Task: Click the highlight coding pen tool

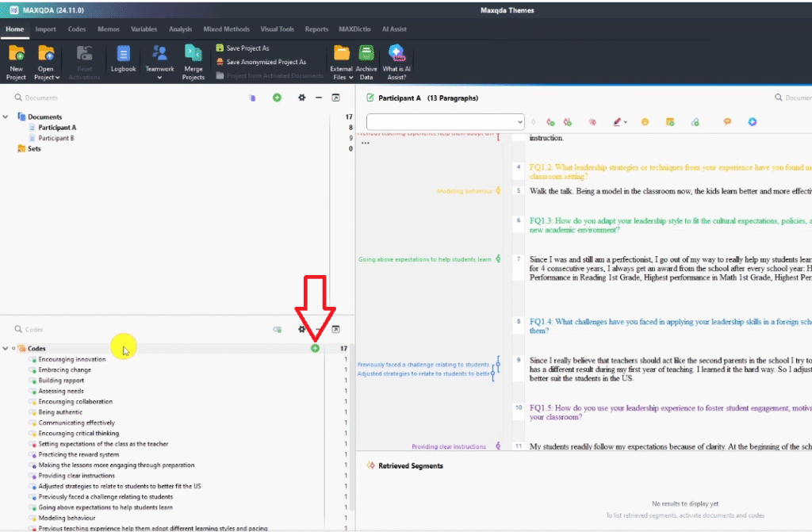Action: click(x=616, y=122)
